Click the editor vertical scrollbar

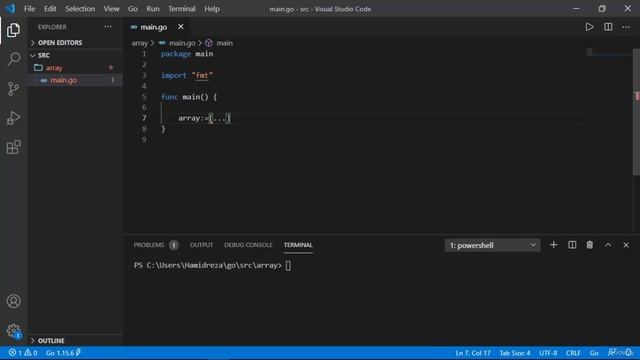[x=636, y=112]
